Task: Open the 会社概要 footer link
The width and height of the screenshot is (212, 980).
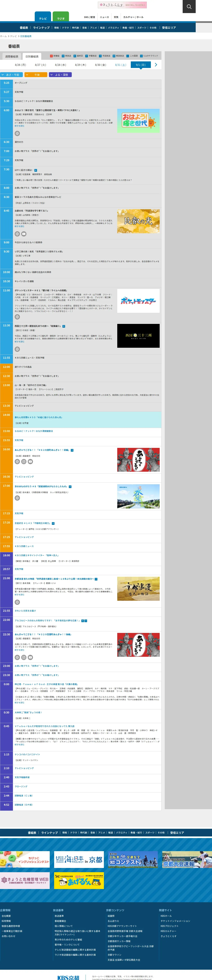Action: (6, 916)
